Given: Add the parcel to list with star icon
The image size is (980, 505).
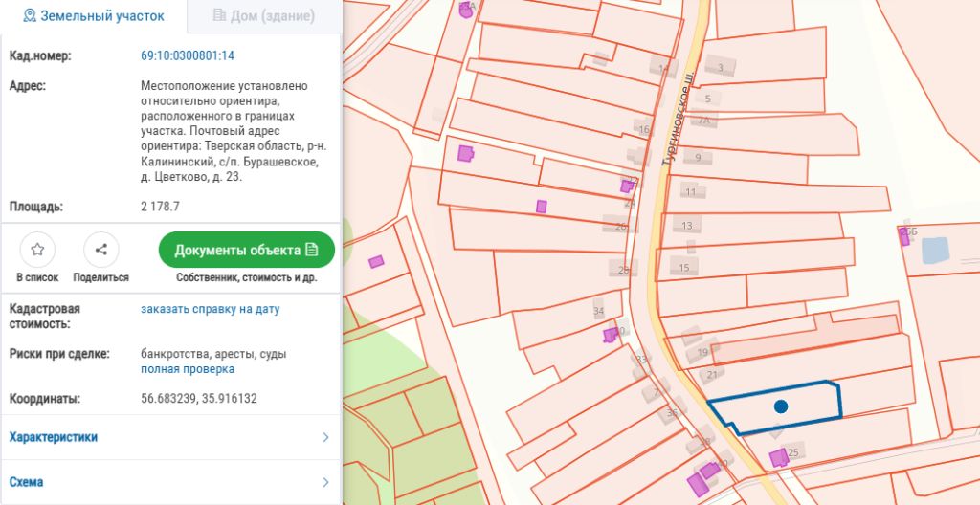Looking at the screenshot, I should click(x=37, y=250).
